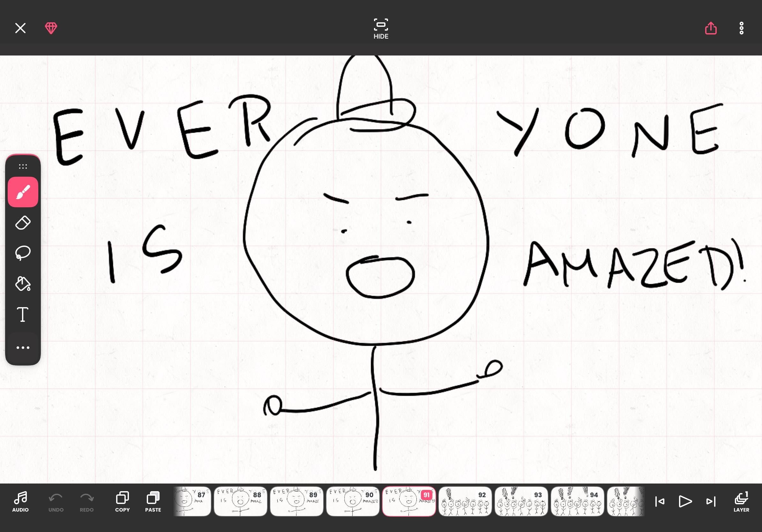Image resolution: width=762 pixels, height=532 pixels.
Task: Select frame 93 thumbnail
Action: 521,501
